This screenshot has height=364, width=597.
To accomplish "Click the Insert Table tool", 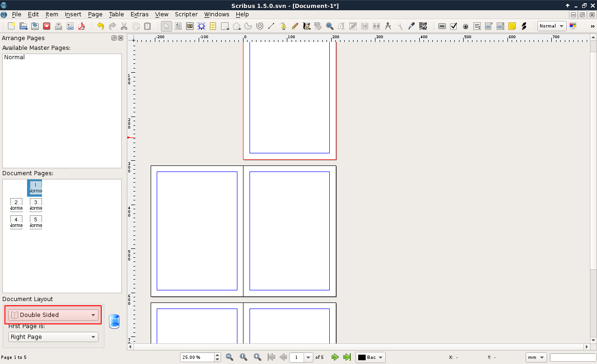I will coord(213,26).
